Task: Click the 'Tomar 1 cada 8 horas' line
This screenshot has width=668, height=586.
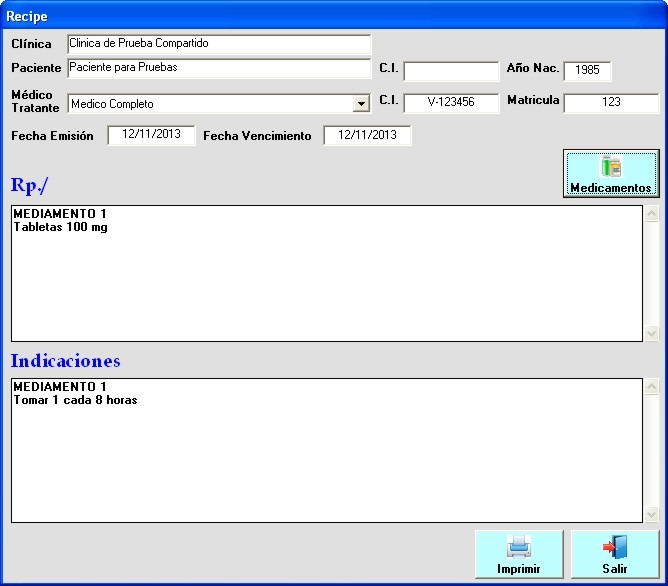Action: (x=75, y=400)
